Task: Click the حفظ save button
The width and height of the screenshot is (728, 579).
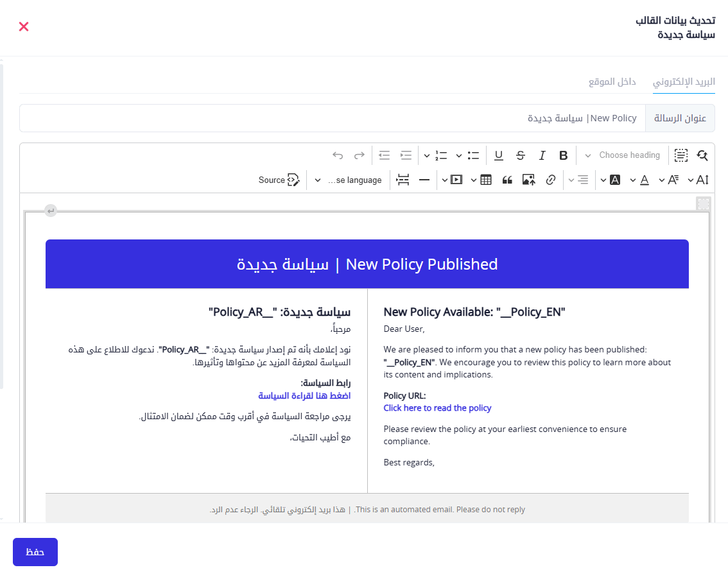Action: 35,552
